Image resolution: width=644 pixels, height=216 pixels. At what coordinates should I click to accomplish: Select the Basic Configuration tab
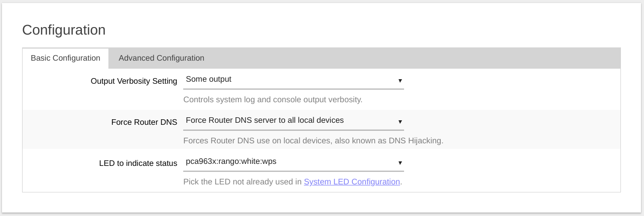click(65, 58)
